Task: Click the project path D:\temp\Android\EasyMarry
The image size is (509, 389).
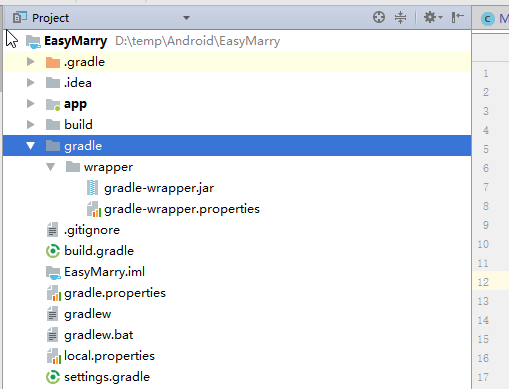Action: tap(197, 41)
